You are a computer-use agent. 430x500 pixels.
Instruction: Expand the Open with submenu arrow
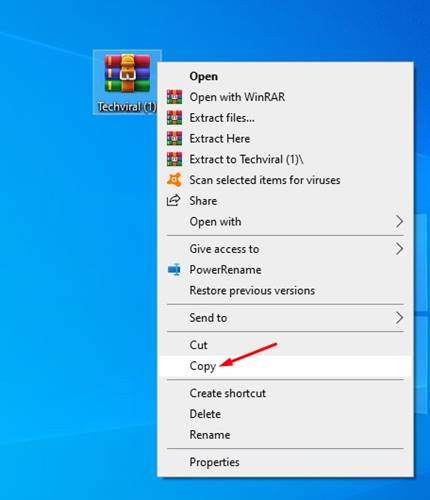point(399,221)
